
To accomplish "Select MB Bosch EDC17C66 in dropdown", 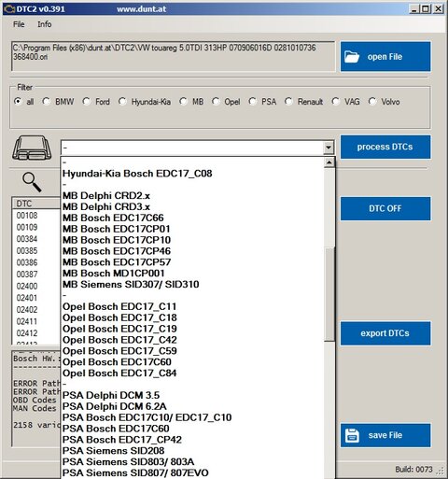I will tap(193, 218).
